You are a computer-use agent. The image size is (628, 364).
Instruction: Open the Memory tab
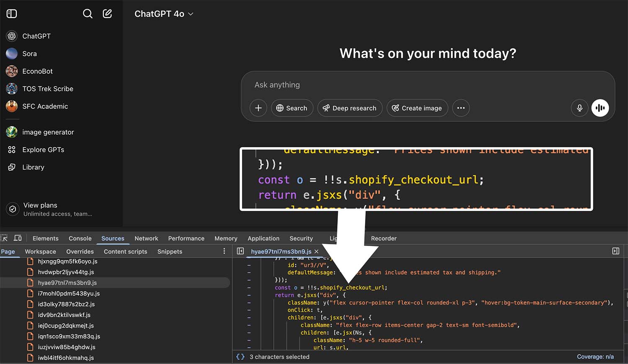[x=226, y=238]
